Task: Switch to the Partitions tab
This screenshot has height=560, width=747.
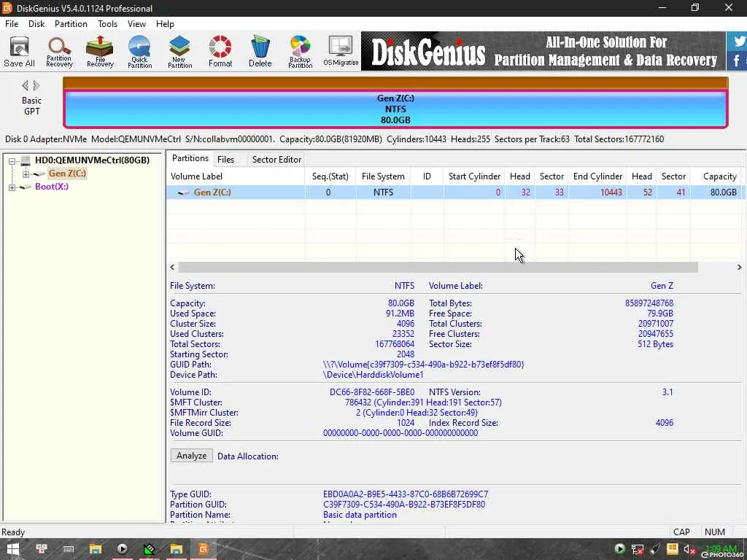Action: pos(190,158)
